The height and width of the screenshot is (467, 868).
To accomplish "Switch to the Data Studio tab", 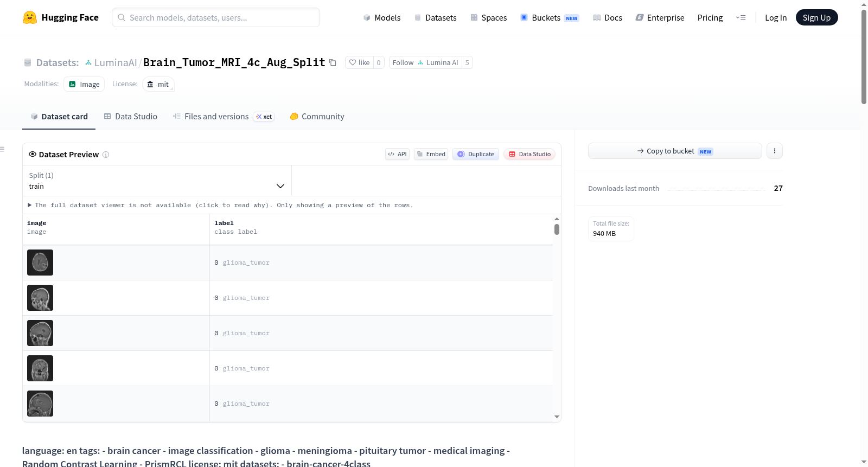I will point(131,117).
